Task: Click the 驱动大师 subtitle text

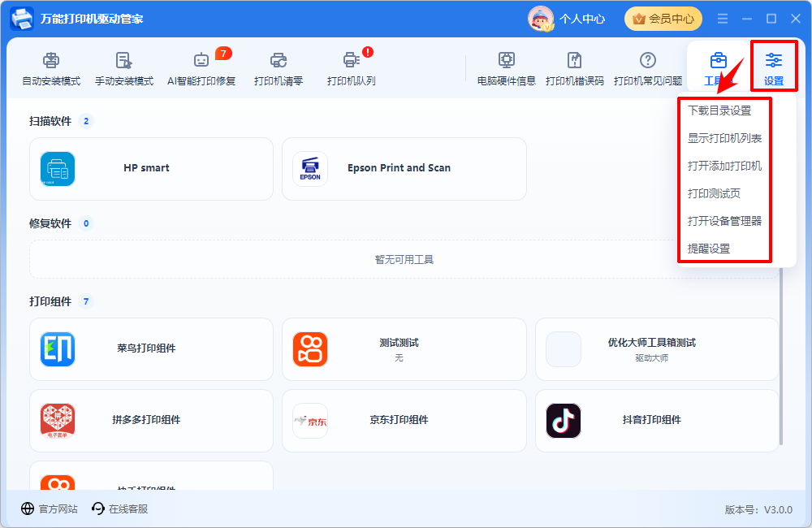Action: click(x=651, y=357)
